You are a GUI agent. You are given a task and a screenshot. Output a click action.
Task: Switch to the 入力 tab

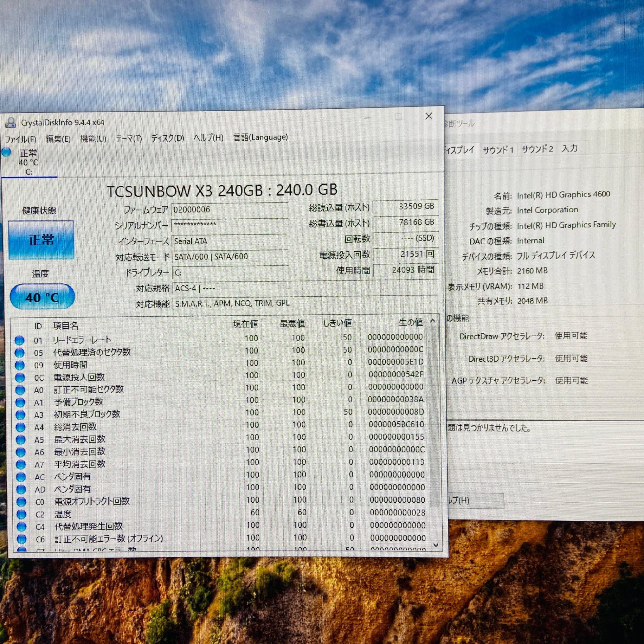[x=569, y=148]
